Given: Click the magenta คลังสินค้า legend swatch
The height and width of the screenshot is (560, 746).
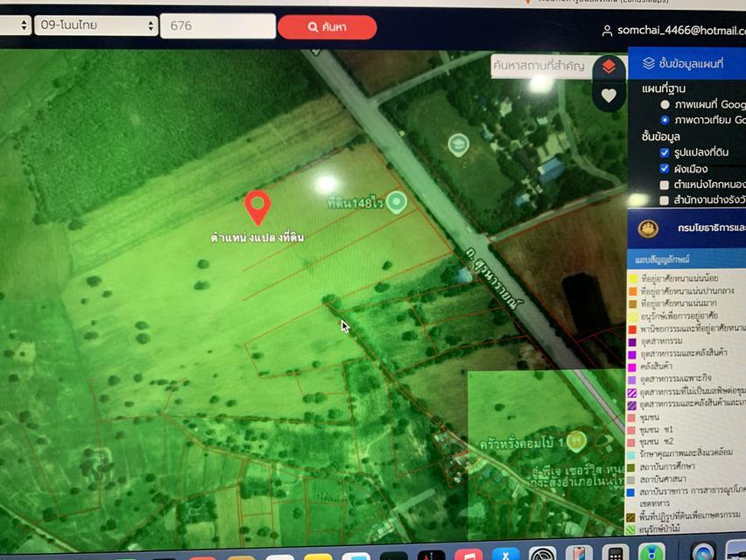Looking at the screenshot, I should (632, 367).
